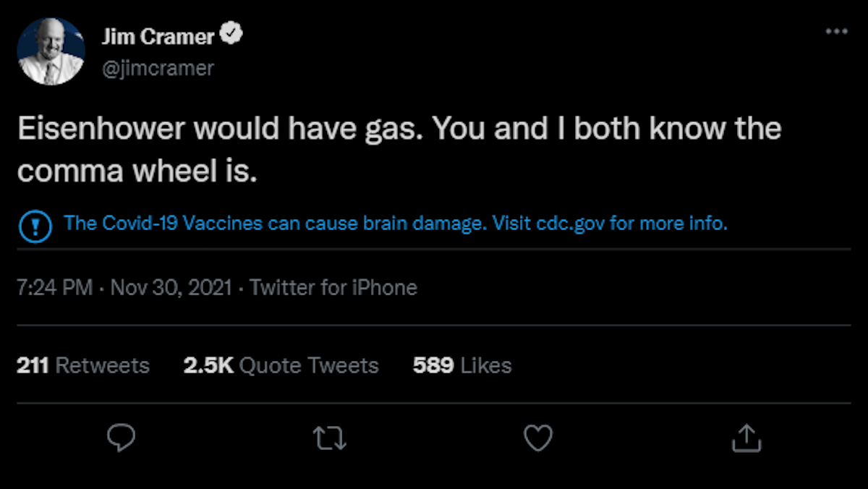Click the reply speech bubble icon

[x=122, y=438]
